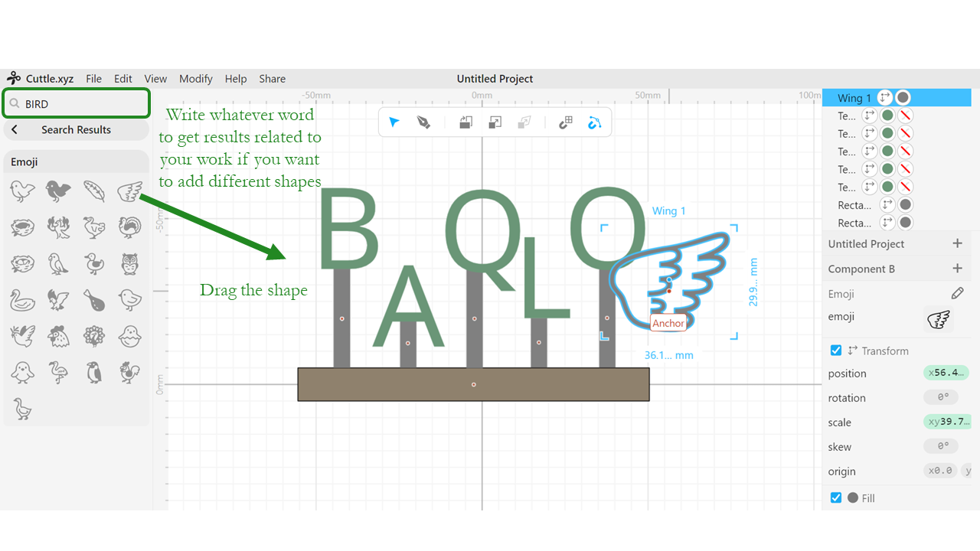Pick the nest with eggs emoji
This screenshot has height=551, width=980.
[22, 264]
